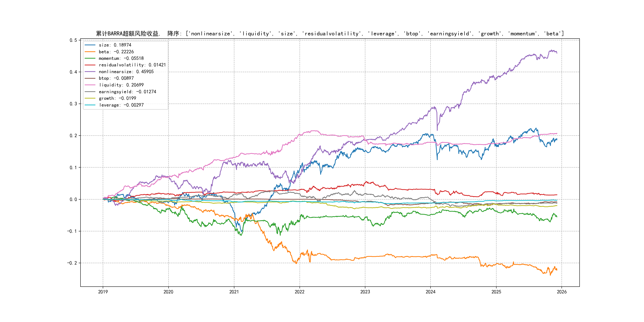Click the 0.5 y-axis tick label
The height and width of the screenshot is (322, 644).
(73, 40)
